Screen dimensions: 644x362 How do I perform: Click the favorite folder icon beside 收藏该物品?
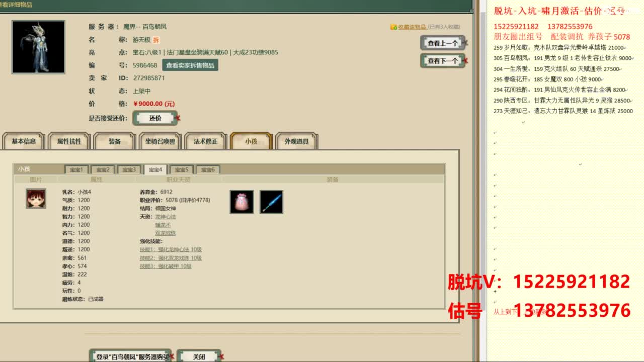point(393,27)
